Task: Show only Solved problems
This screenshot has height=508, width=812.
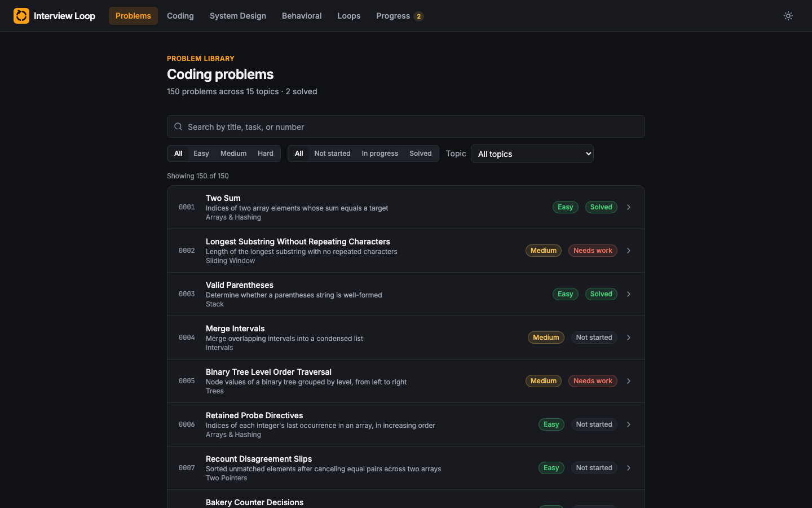Action: (421, 154)
